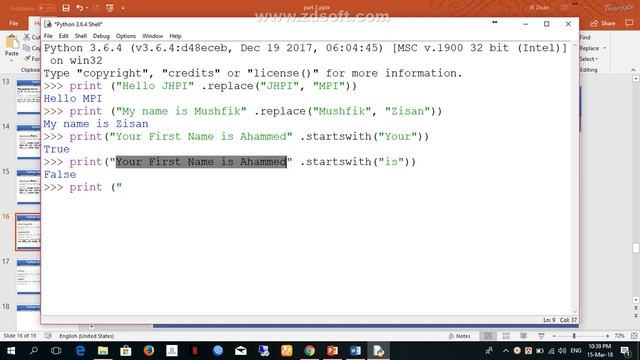Switch to Slide Sorter view icon
The image size is (640, 360).
[506, 336]
